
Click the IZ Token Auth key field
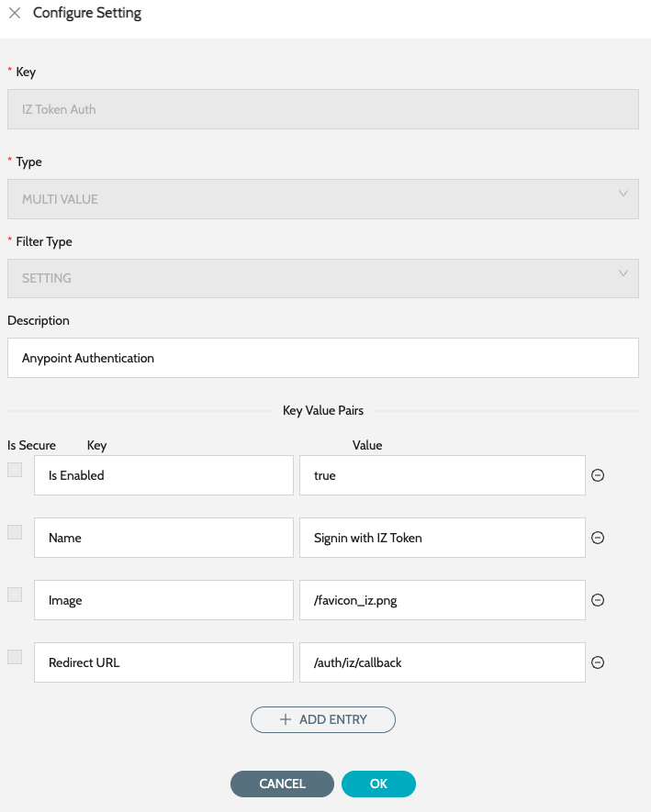pyautogui.click(x=323, y=109)
